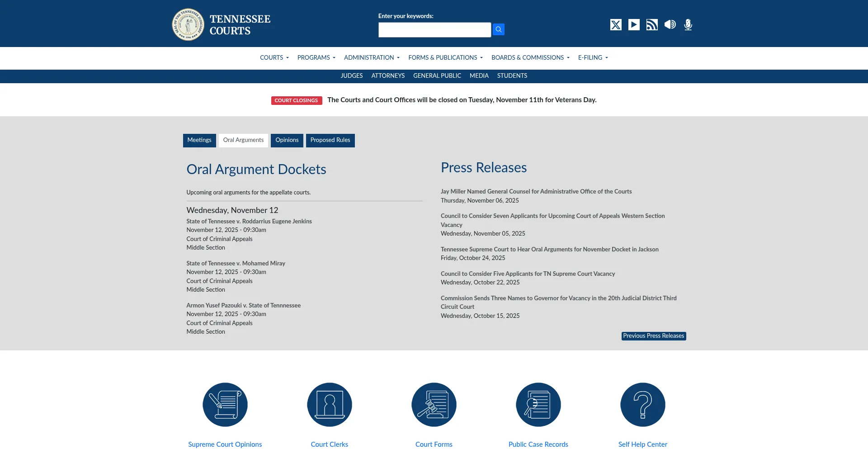868x449 pixels.
Task: Click the Previous Press Releases button
Action: click(x=653, y=336)
